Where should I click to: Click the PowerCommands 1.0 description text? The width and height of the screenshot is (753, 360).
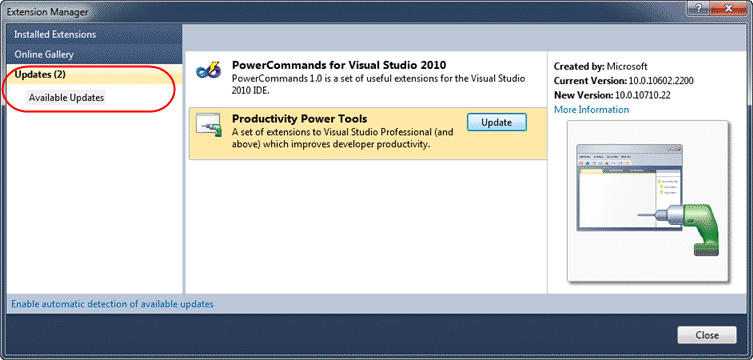coord(378,84)
